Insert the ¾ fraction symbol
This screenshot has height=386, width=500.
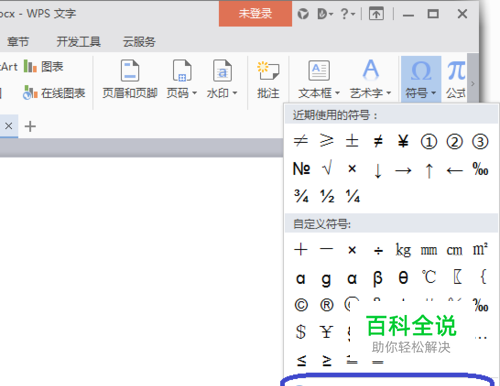coord(301,196)
